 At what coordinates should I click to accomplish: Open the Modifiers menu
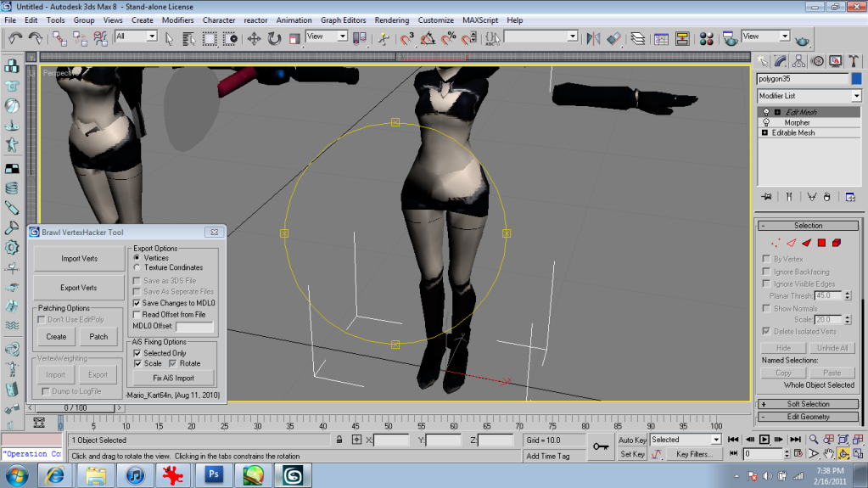tap(177, 20)
